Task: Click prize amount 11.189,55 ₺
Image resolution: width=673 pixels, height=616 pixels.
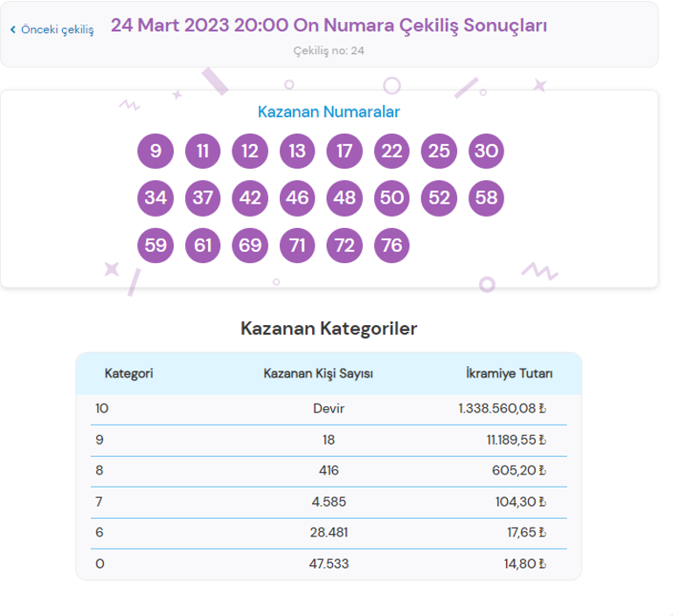Action: (517, 440)
